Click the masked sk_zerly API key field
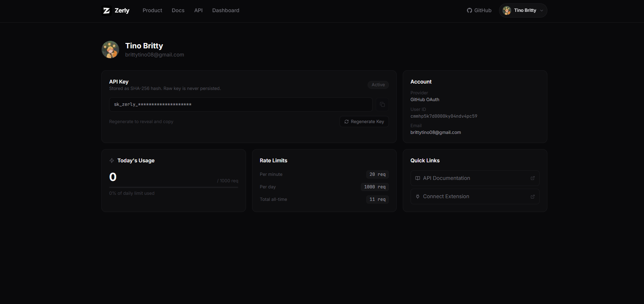Screen dimensions: 644x304 [x=241, y=104]
